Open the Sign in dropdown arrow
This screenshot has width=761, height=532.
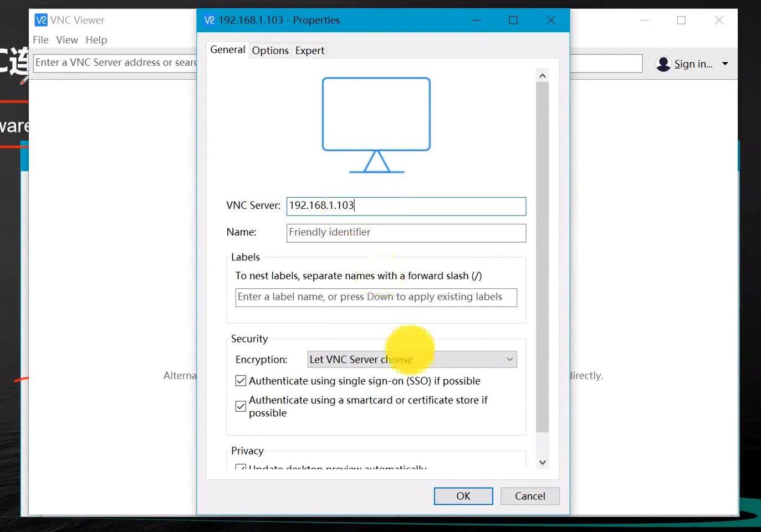coord(725,64)
